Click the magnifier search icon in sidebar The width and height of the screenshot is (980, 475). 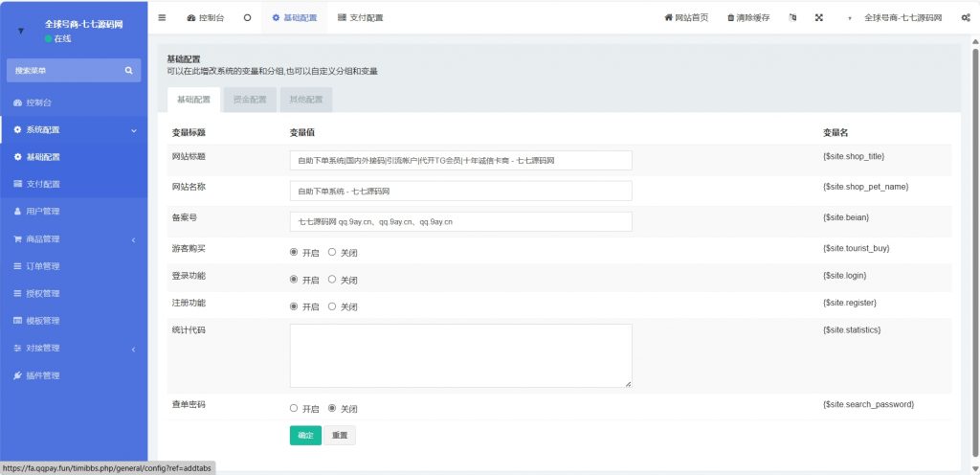click(129, 71)
